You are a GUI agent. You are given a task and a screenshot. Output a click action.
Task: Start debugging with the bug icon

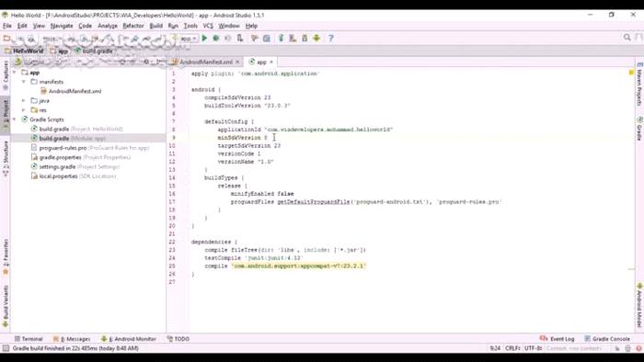pyautogui.click(x=215, y=38)
